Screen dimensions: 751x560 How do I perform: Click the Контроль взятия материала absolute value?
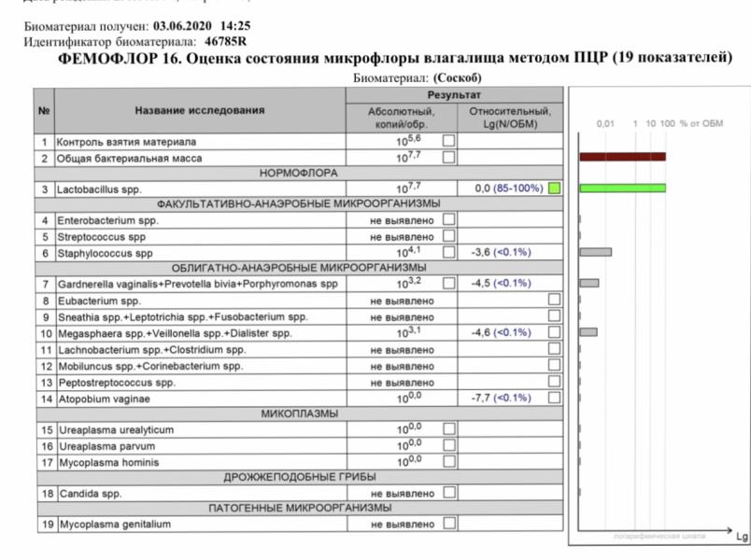tap(408, 141)
